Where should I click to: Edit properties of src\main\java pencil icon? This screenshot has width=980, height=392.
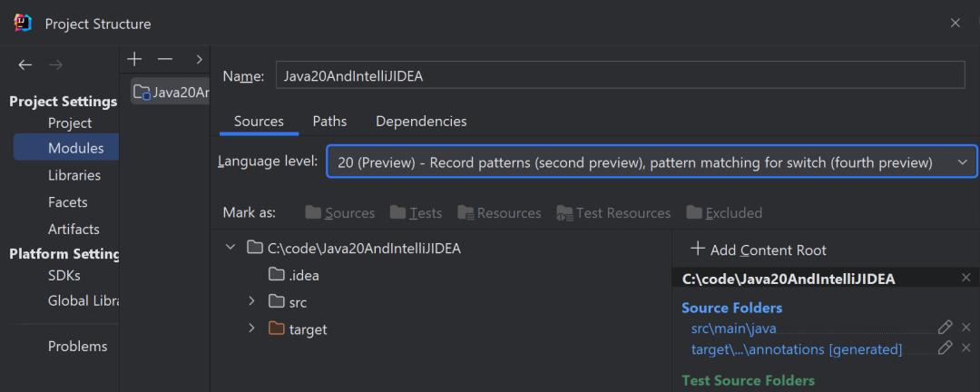tap(945, 327)
